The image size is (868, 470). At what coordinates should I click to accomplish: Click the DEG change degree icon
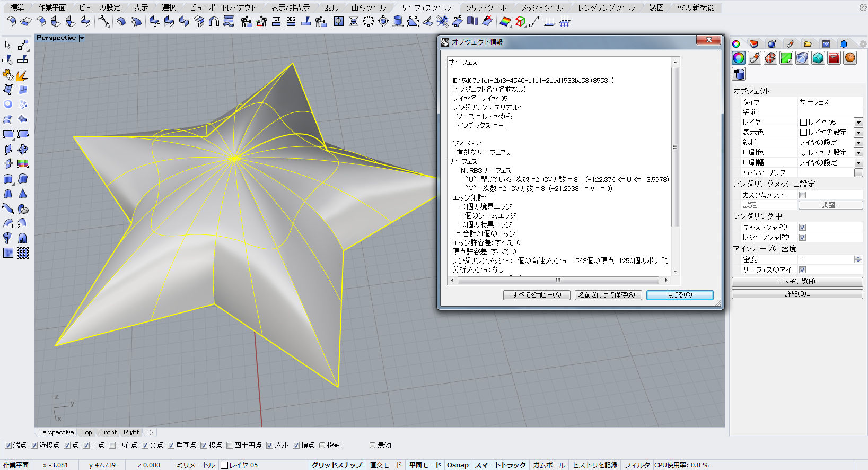pos(291,21)
